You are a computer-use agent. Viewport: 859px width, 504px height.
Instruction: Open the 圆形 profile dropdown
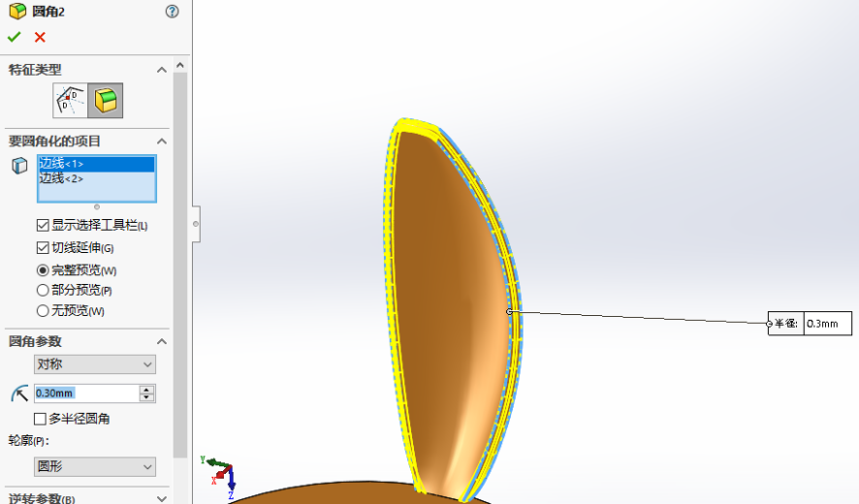95,466
